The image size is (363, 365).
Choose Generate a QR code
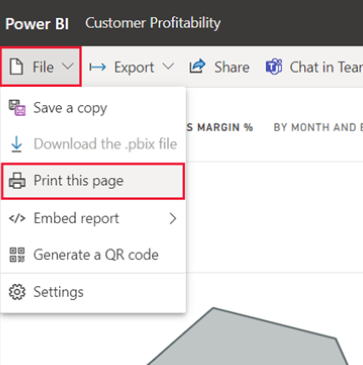(x=93, y=255)
